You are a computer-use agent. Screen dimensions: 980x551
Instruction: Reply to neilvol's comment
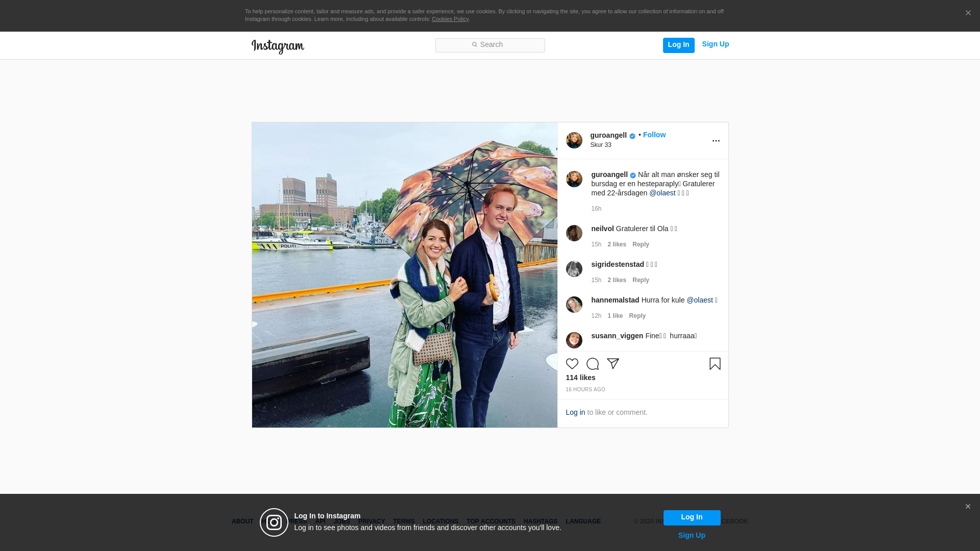tap(641, 244)
